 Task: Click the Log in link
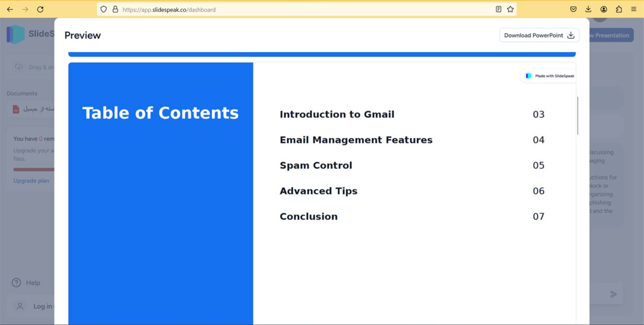(43, 306)
